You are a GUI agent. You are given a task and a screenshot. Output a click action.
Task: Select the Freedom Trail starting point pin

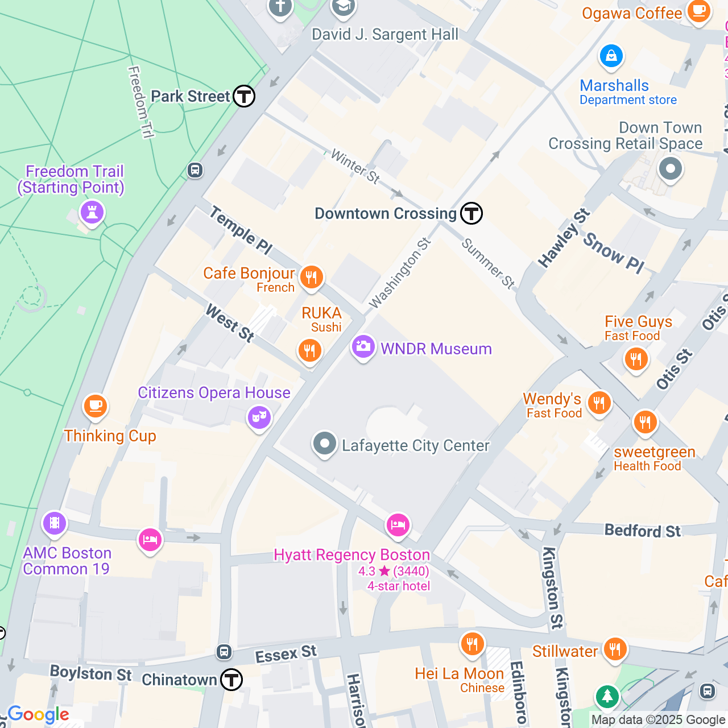92,214
